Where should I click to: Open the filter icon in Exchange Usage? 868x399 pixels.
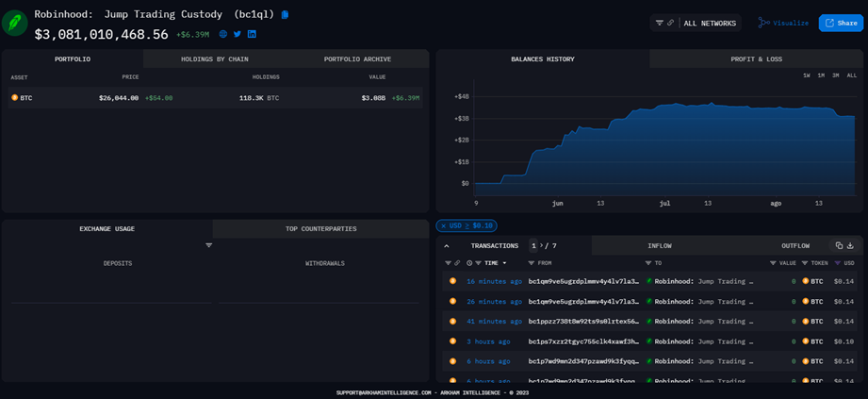[x=209, y=245]
